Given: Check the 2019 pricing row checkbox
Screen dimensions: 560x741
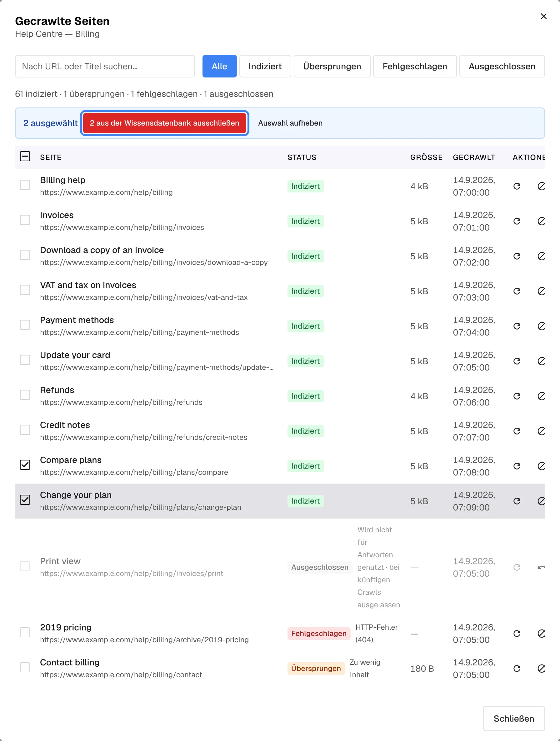Looking at the screenshot, I should (25, 633).
